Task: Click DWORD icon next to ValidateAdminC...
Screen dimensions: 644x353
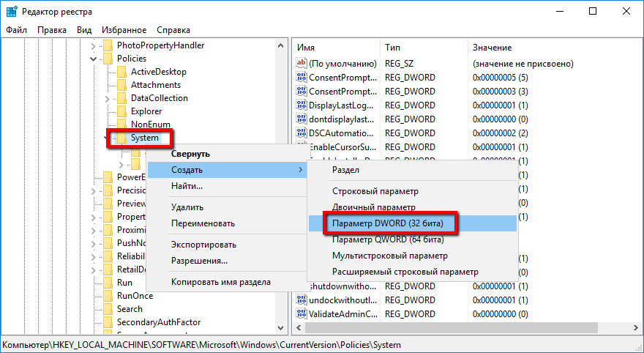Action: click(302, 314)
